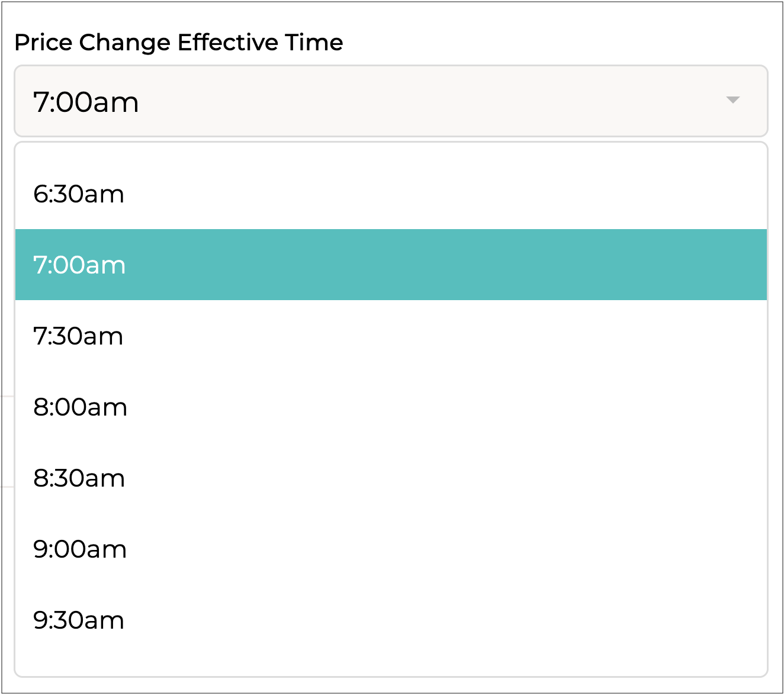Click the dropdown arrow triangle icon
The width and height of the screenshot is (784, 695).
[732, 100]
